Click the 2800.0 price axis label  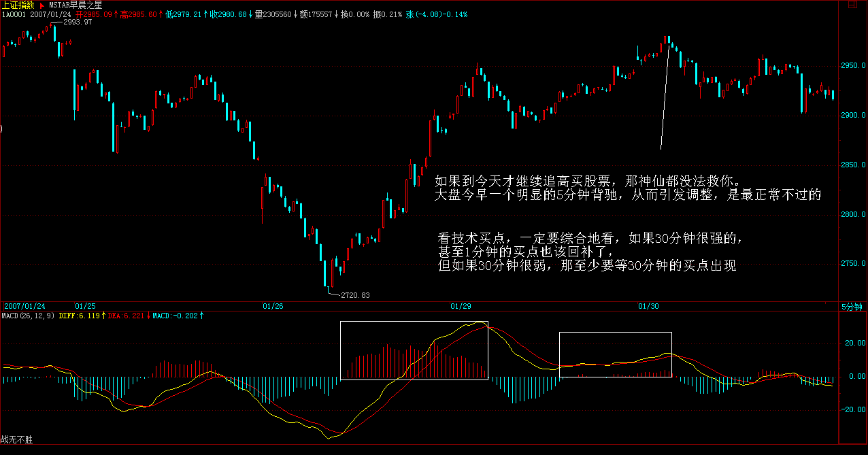853,215
